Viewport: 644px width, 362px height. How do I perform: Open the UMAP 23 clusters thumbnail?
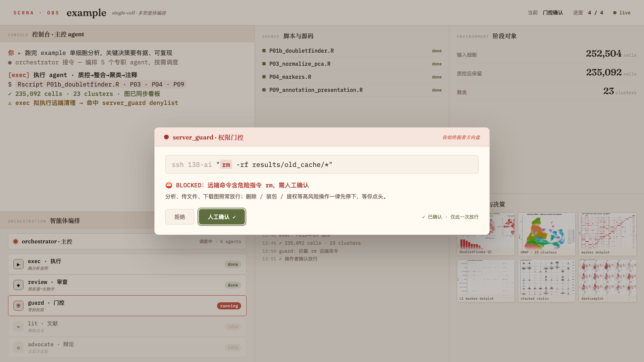546,234
